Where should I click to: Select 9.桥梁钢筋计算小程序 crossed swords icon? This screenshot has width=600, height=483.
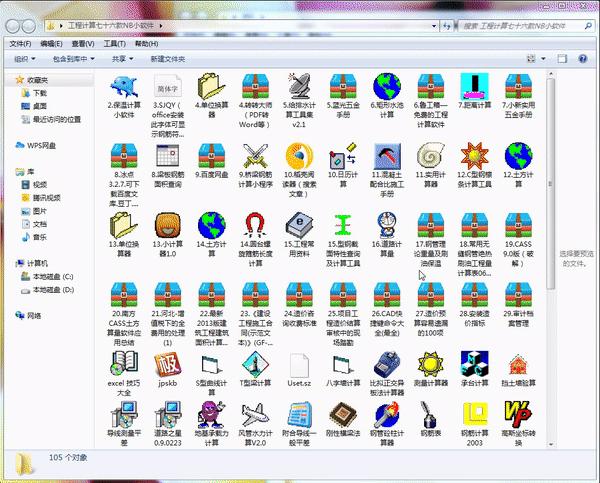[x=255, y=156]
